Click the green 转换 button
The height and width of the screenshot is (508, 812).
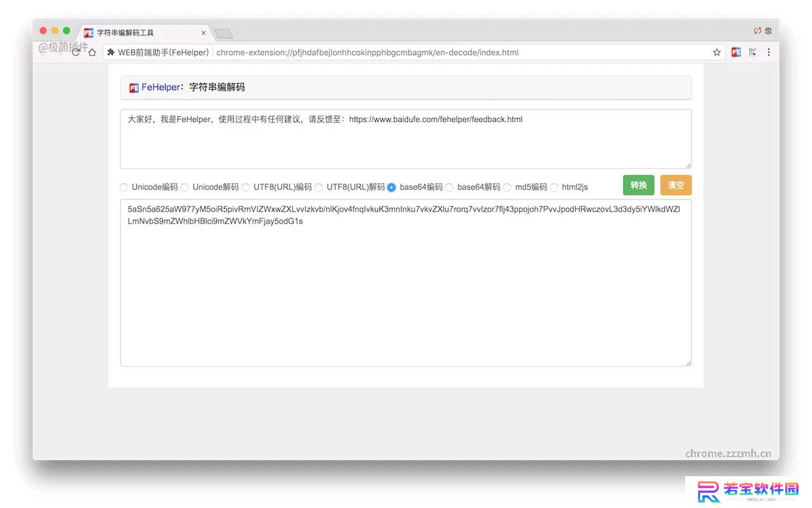[638, 185]
